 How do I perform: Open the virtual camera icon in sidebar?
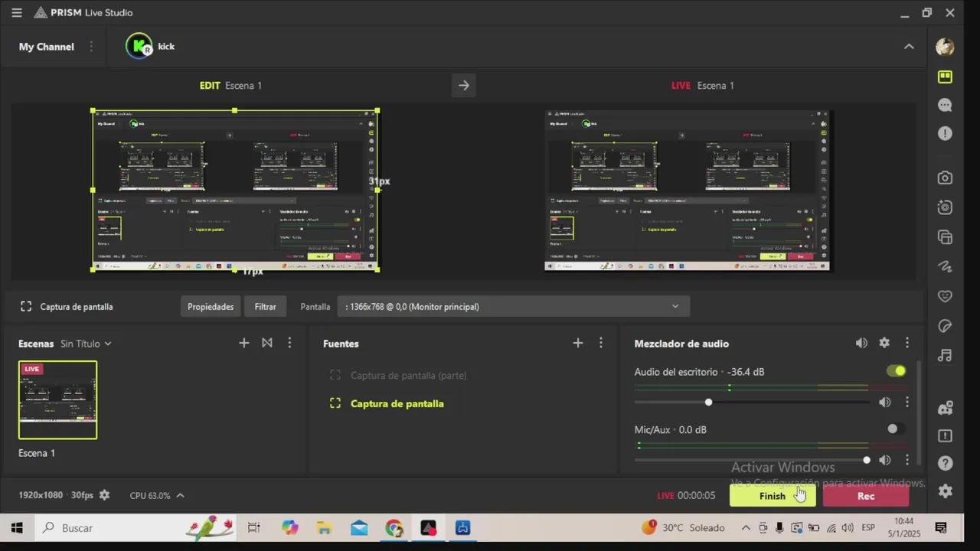(945, 207)
